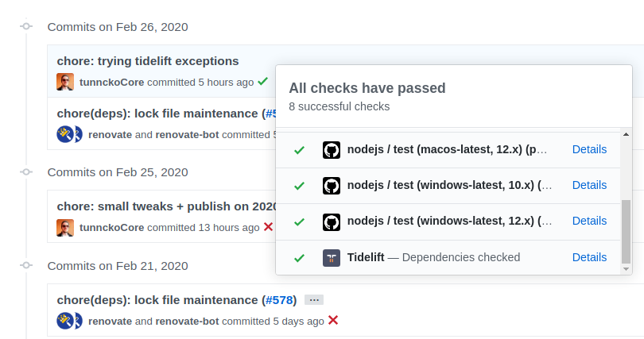Click red X status on lock file maintenance #578
The image size is (644, 339).
(x=333, y=320)
